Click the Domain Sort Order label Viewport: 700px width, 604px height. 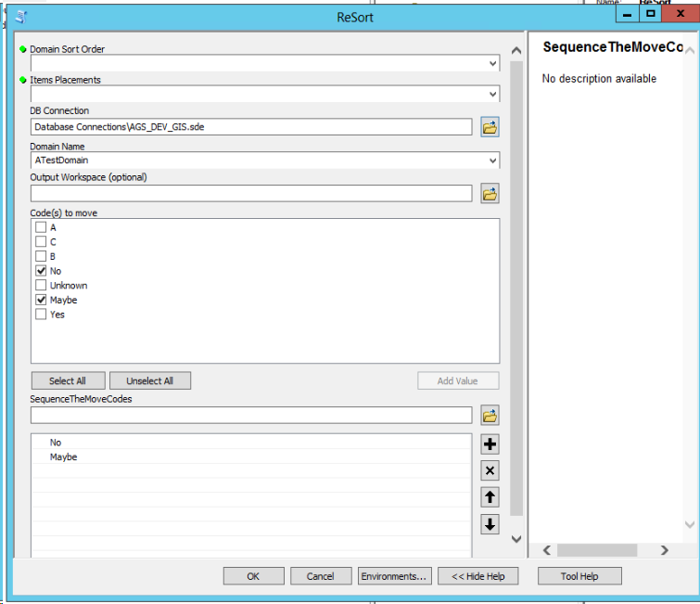pos(67,49)
